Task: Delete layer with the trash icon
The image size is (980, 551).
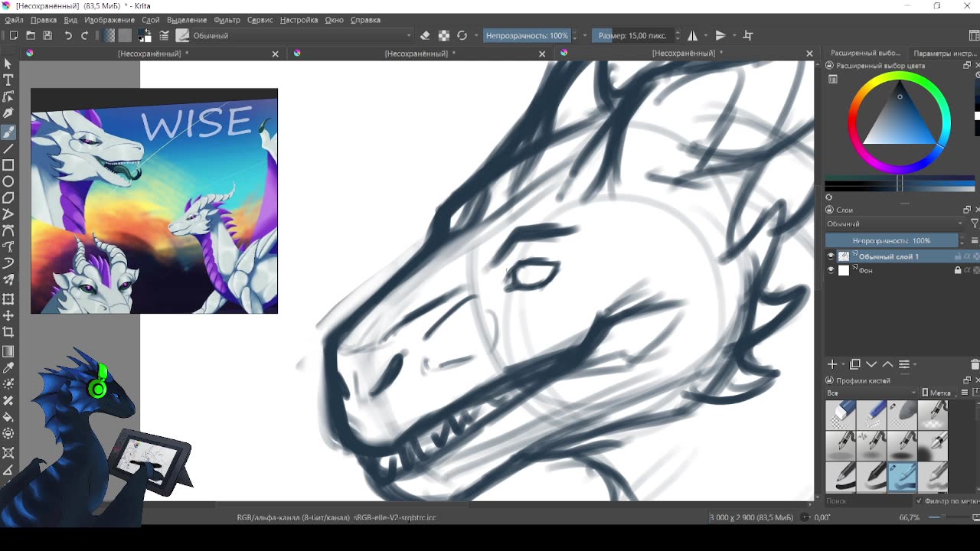Action: click(x=975, y=364)
